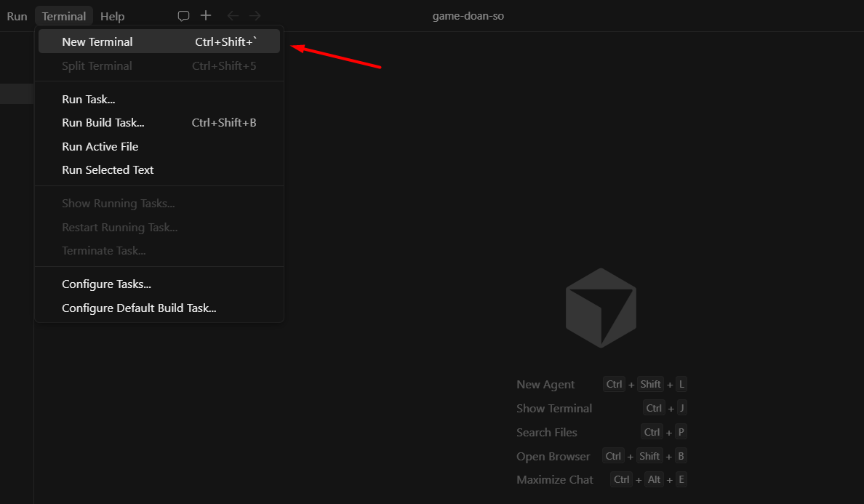
Task: Click the game-doan-so title text
Action: 468,16
